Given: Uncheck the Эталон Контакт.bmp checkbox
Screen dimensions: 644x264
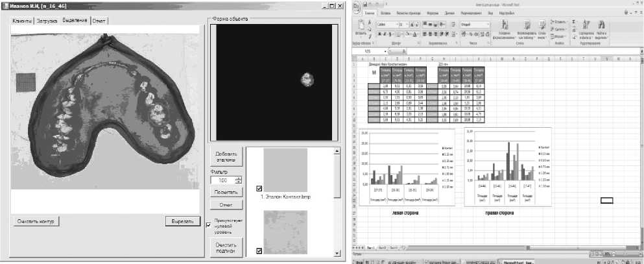Looking at the screenshot, I should 259,188.
